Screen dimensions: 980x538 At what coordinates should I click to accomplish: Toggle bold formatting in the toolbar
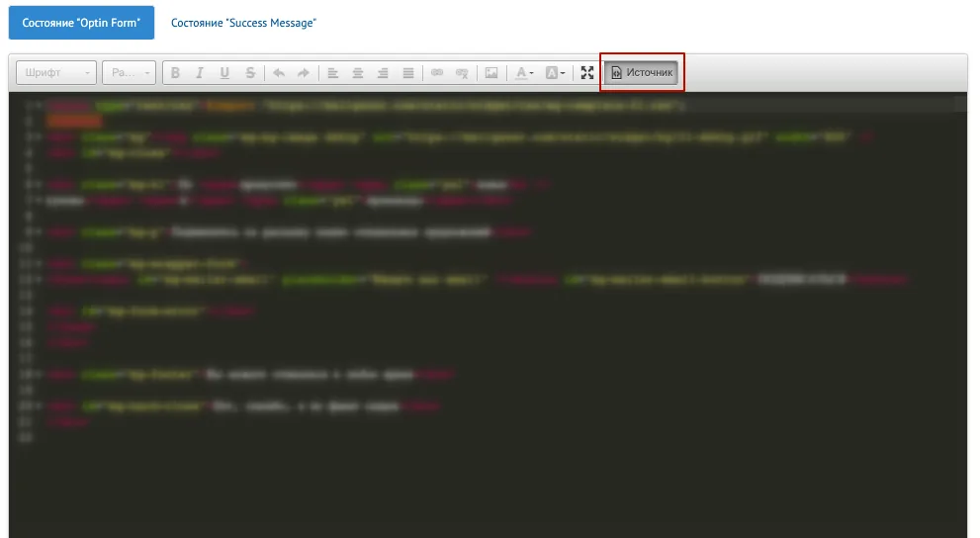[x=175, y=73]
